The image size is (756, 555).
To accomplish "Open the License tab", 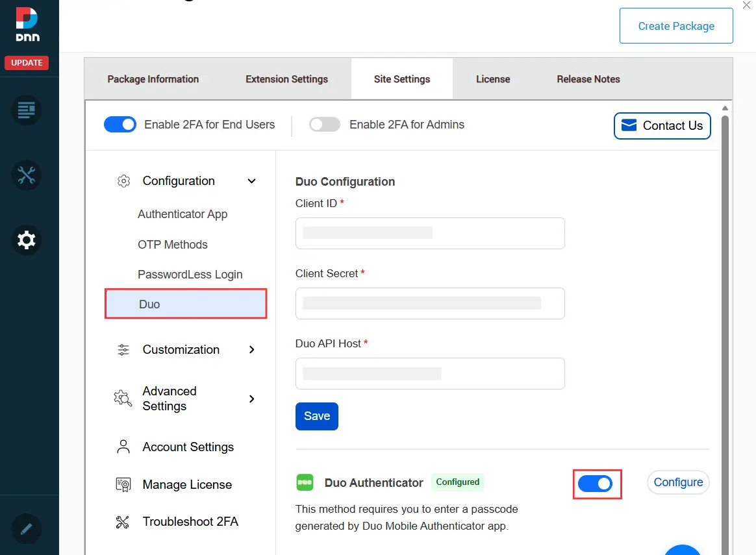I will (493, 79).
